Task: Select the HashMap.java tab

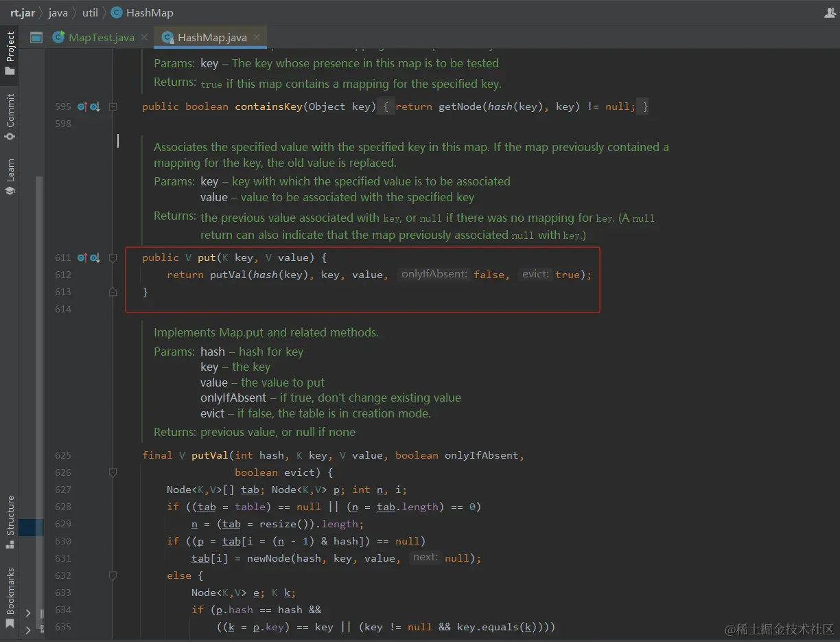Action: (211, 37)
